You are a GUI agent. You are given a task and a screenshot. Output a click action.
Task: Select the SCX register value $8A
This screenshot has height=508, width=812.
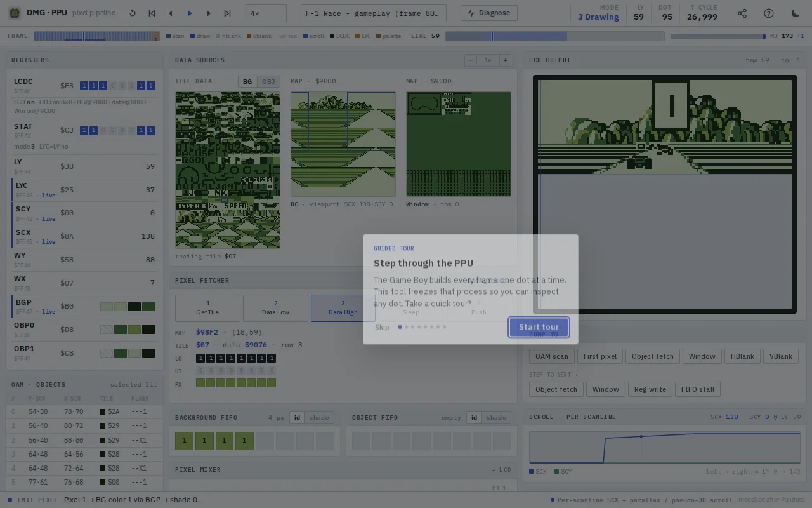coord(67,236)
